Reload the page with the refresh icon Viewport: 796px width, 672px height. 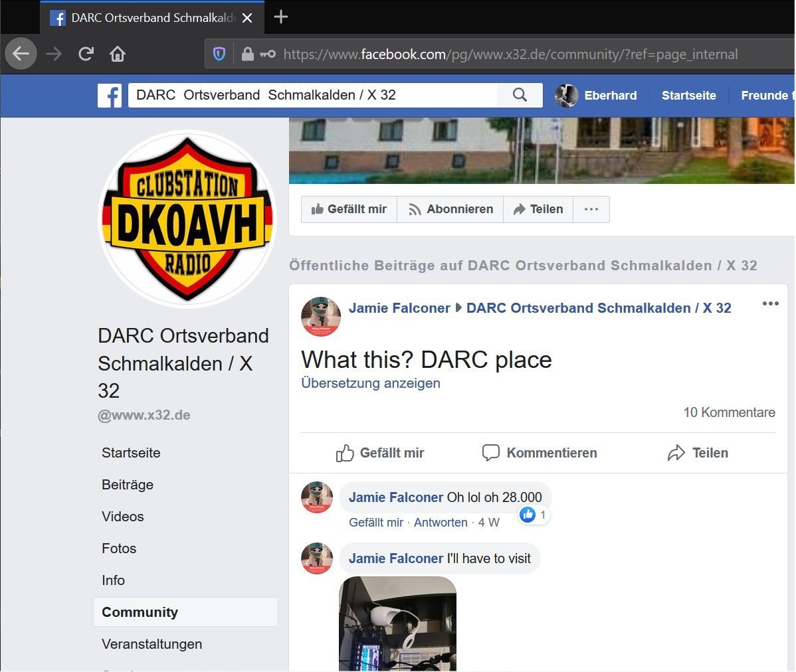click(x=86, y=53)
